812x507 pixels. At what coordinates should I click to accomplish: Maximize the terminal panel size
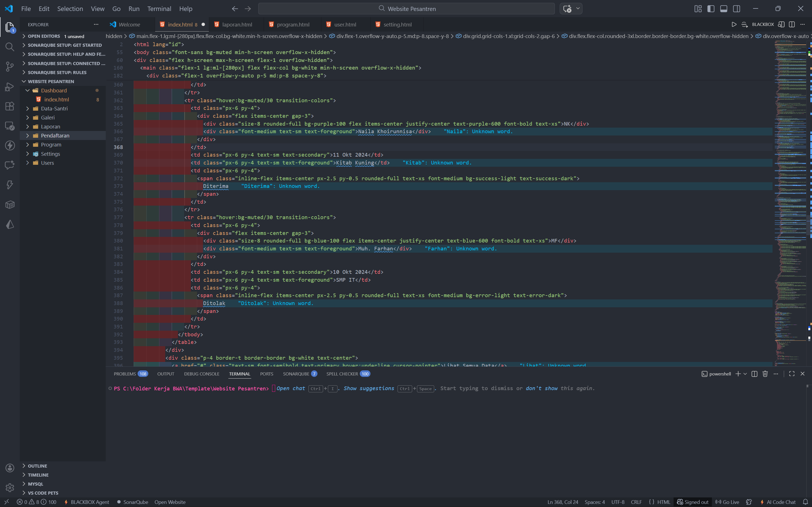791,374
